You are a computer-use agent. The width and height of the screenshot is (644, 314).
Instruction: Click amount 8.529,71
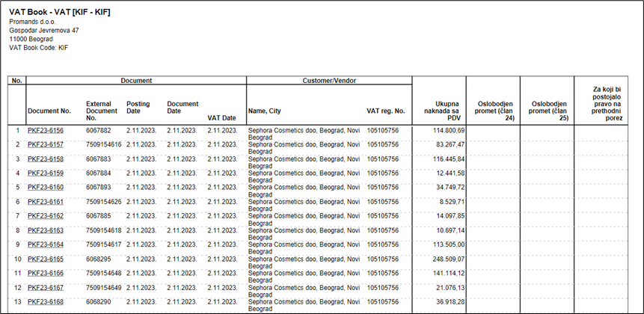tap(453, 202)
